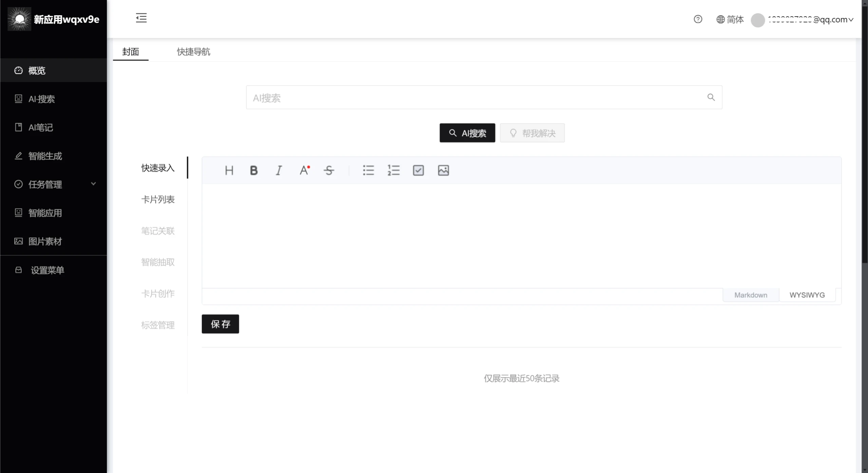Switch editor to Markdown mode
This screenshot has height=473, width=868.
[751, 295]
